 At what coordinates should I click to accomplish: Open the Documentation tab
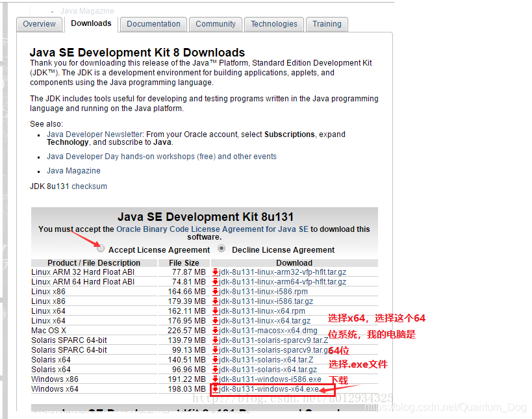pos(153,24)
